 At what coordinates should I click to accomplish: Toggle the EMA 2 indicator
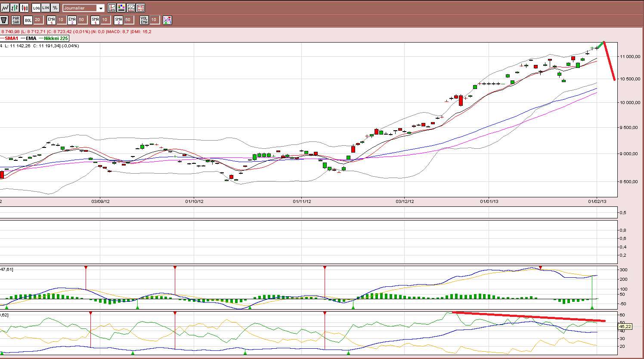pos(72,20)
